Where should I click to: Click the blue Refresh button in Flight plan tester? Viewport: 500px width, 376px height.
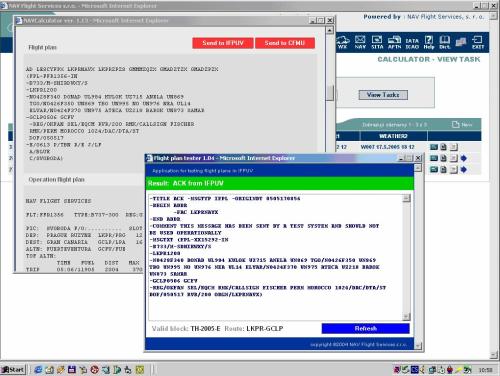coord(365,328)
